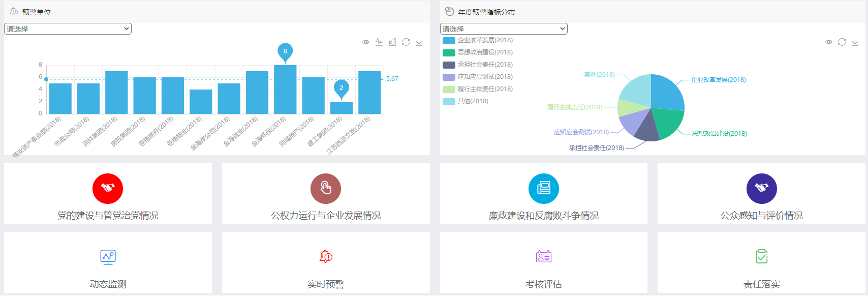Switch chart to bar view icon
Image resolution: width=868 pixels, height=297 pixels.
392,42
